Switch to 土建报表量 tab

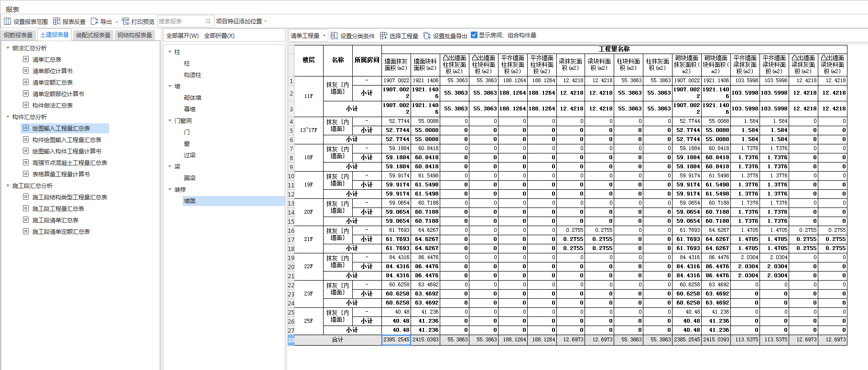coord(54,35)
